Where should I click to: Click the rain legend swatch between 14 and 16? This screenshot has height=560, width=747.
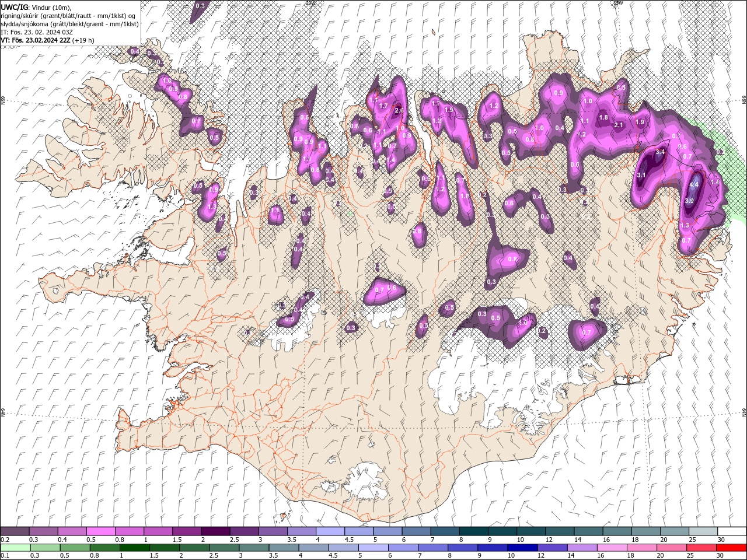coord(581,548)
